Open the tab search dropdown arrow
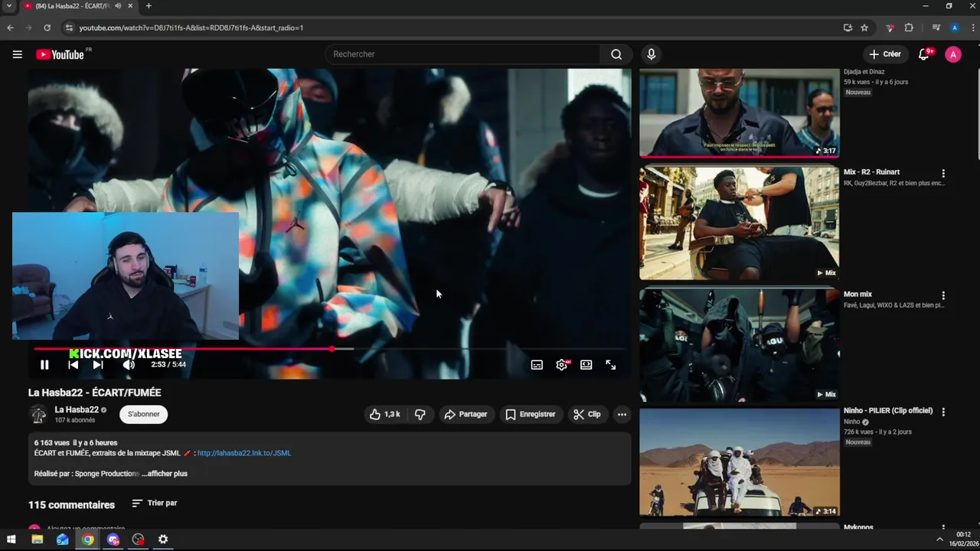Viewport: 980px width, 551px height. [x=8, y=6]
